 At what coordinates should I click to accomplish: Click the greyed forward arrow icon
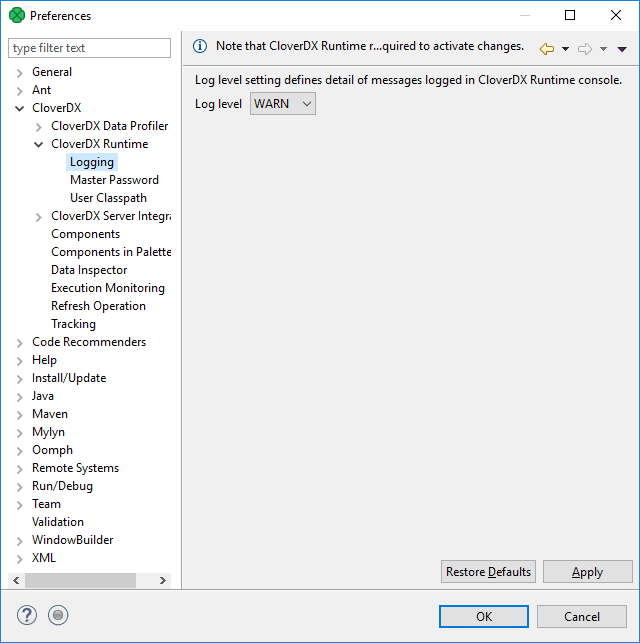click(585, 49)
